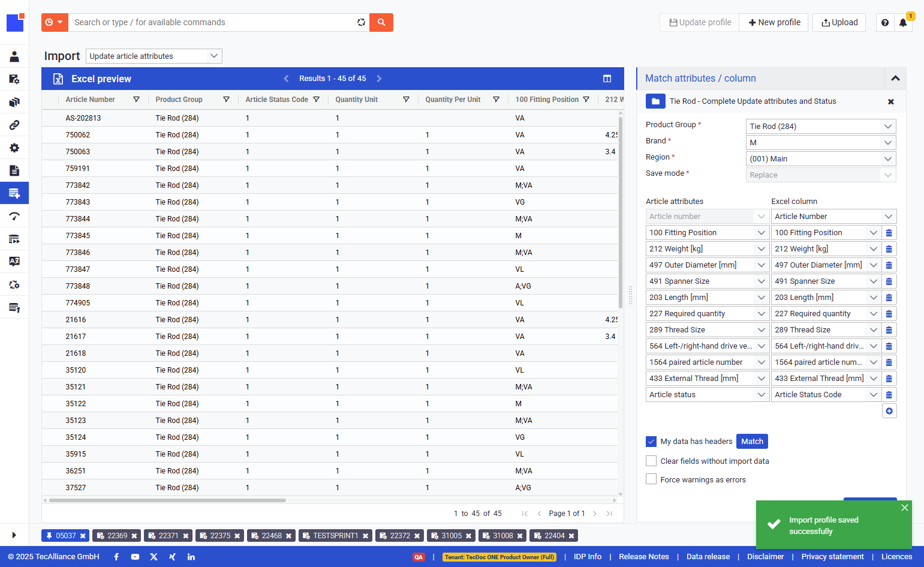Open the Excel column Article Number dropdown

point(833,217)
